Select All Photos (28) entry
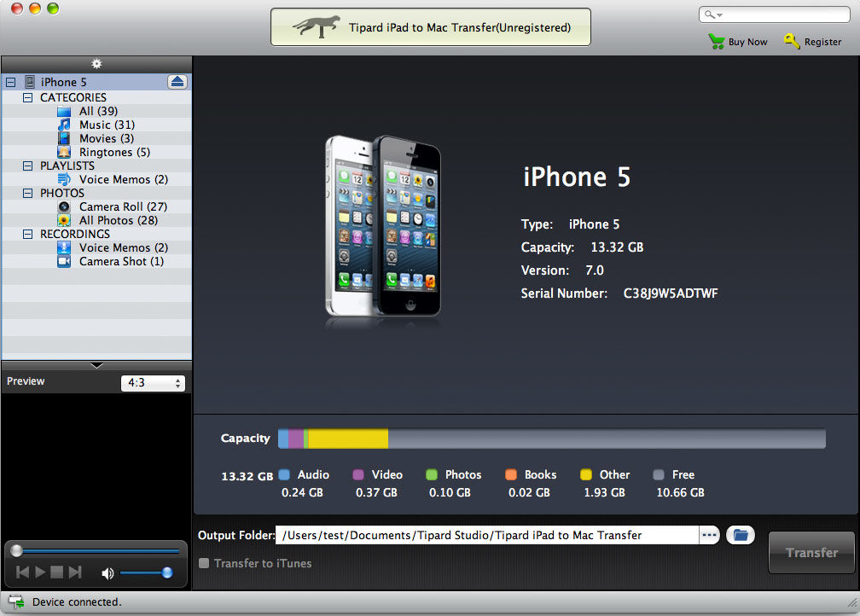The height and width of the screenshot is (616, 860). click(119, 220)
